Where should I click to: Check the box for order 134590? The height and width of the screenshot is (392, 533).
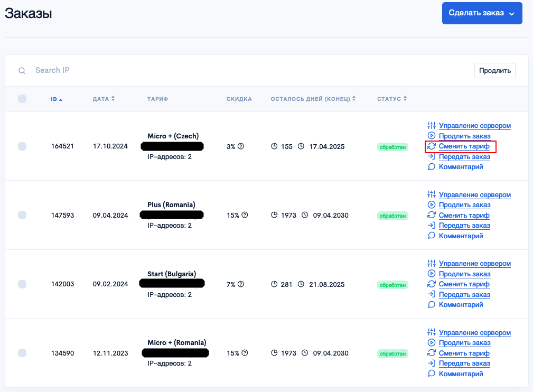pos(22,353)
